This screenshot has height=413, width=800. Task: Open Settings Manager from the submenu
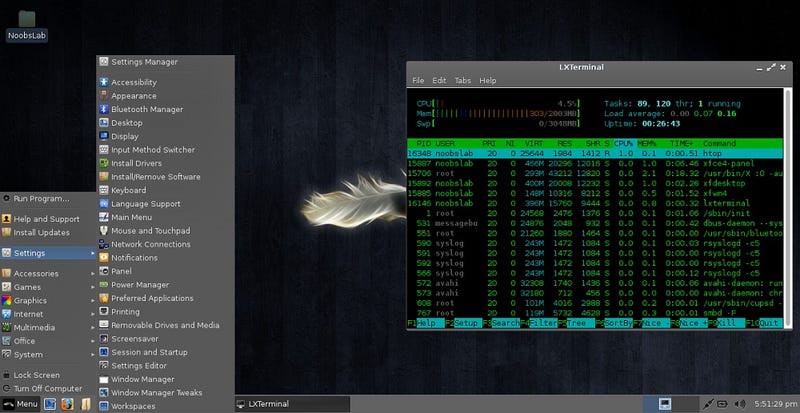pyautogui.click(x=165, y=62)
